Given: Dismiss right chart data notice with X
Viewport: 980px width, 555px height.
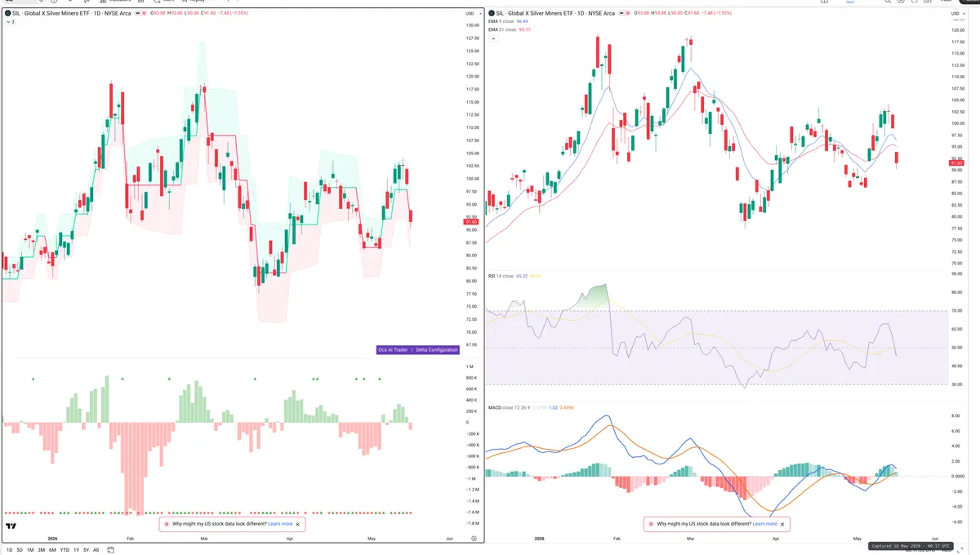Looking at the screenshot, I should 782,524.
